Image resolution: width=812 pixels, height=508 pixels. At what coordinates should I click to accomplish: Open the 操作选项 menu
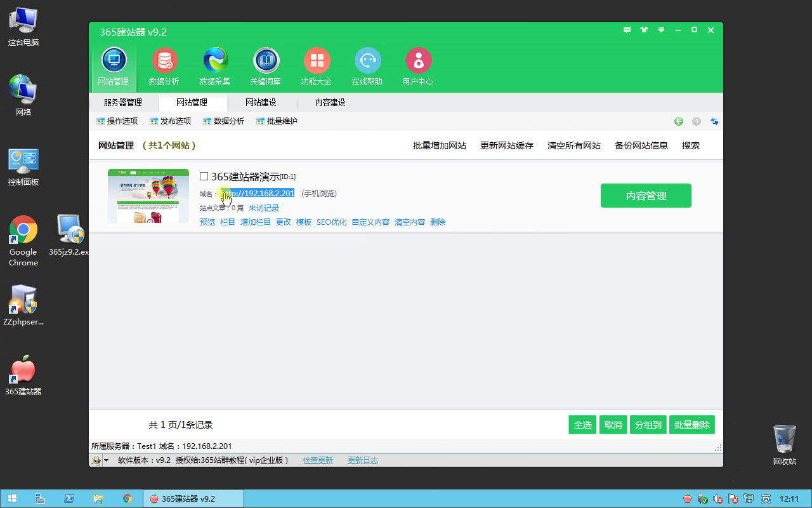click(117, 121)
